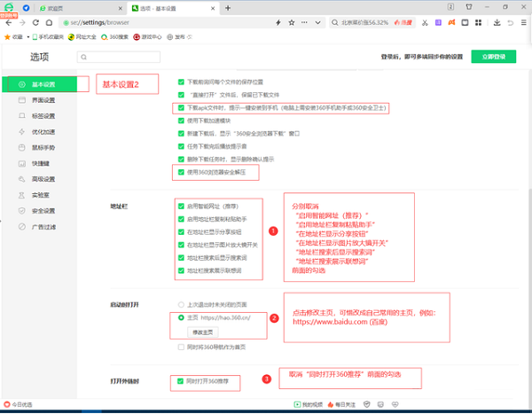Open the extensions grid icon
The image size is (532, 414).
point(479,22)
